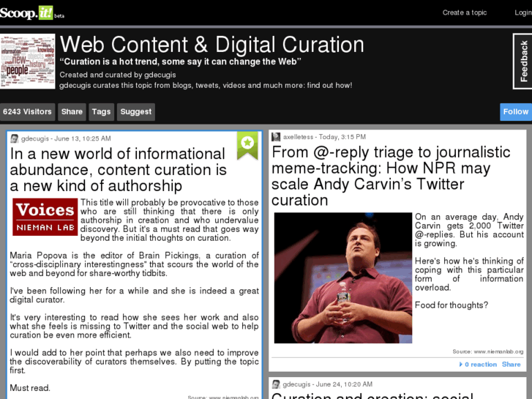
Task: Open the Voices Nieman Lab image
Action: (x=45, y=217)
